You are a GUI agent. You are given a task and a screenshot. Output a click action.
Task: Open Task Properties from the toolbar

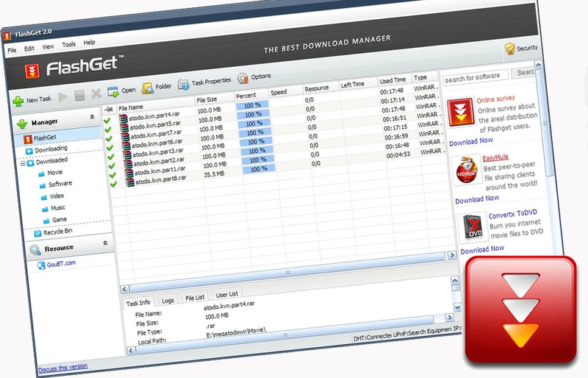(x=204, y=83)
